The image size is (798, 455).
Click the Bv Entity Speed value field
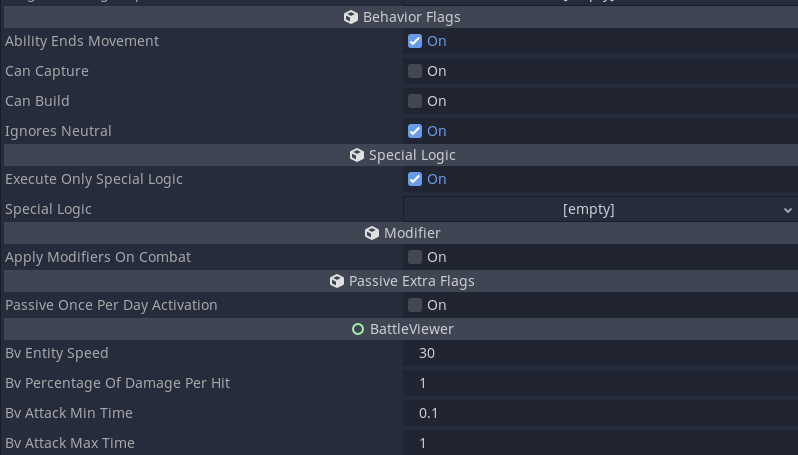pyautogui.click(x=600, y=353)
